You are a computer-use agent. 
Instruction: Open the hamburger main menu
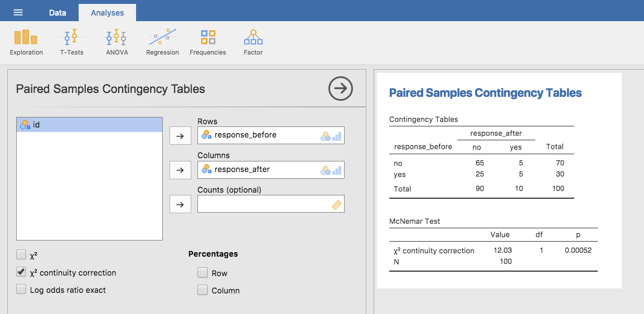click(18, 12)
